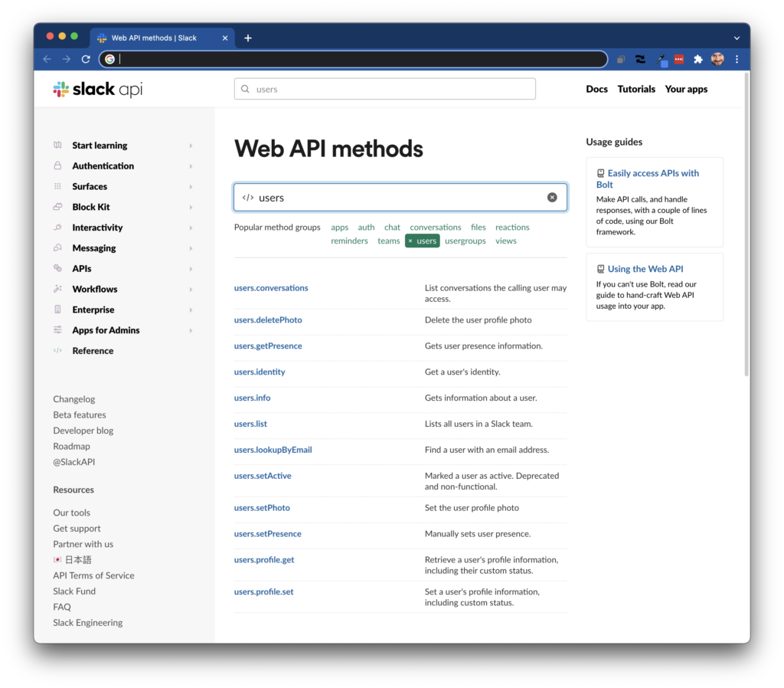Focus the browser address bar
Viewport: 784px width, 688px height.
[354, 59]
